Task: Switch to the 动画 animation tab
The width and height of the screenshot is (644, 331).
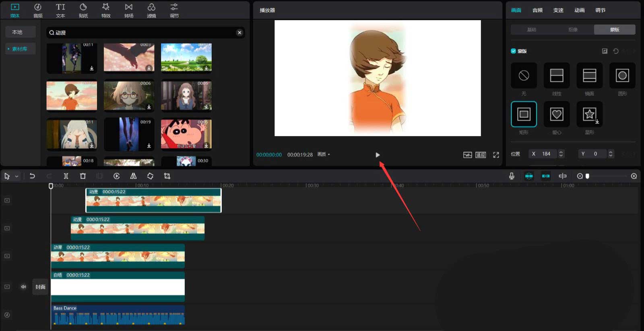Action: (x=579, y=10)
